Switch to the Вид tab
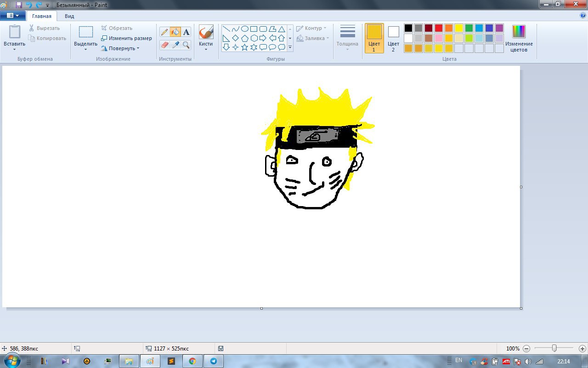Viewport: 588px width, 368px height. pyautogui.click(x=69, y=16)
